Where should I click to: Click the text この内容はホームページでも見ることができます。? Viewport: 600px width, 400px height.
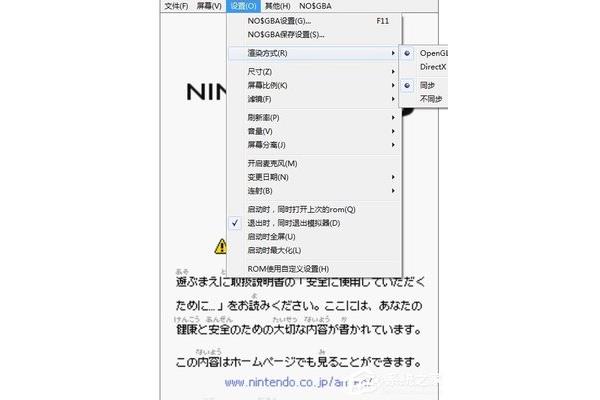[299, 362]
